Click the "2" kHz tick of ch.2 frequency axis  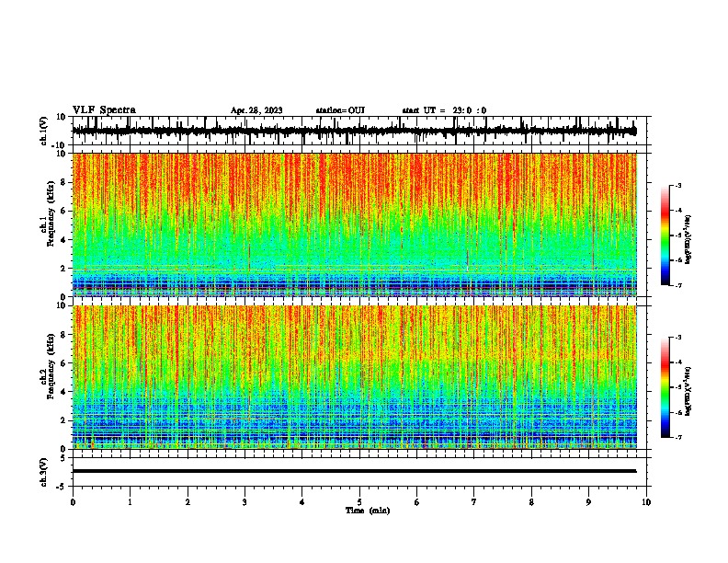point(64,420)
